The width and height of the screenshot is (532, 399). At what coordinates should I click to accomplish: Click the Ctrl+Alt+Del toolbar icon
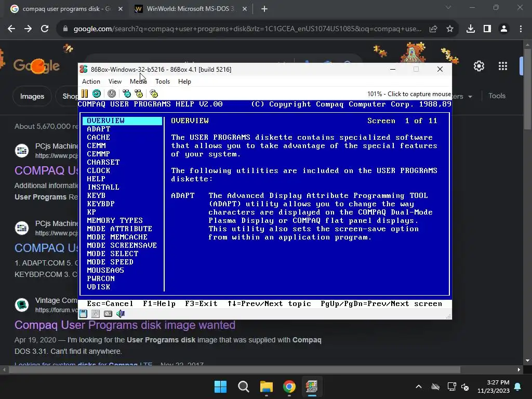click(127, 94)
